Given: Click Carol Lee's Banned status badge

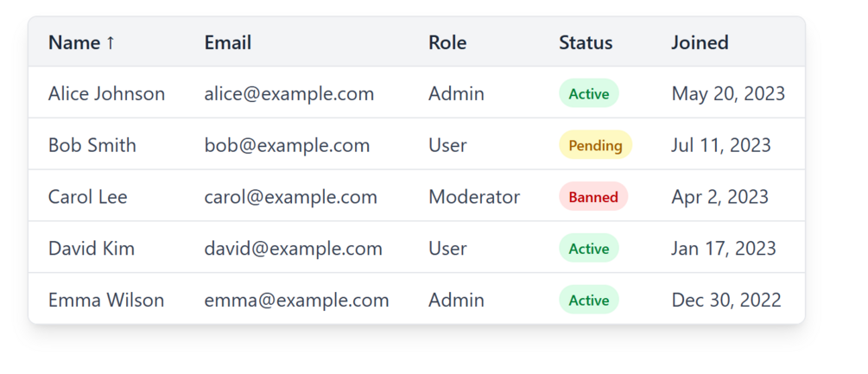Looking at the screenshot, I should [593, 197].
